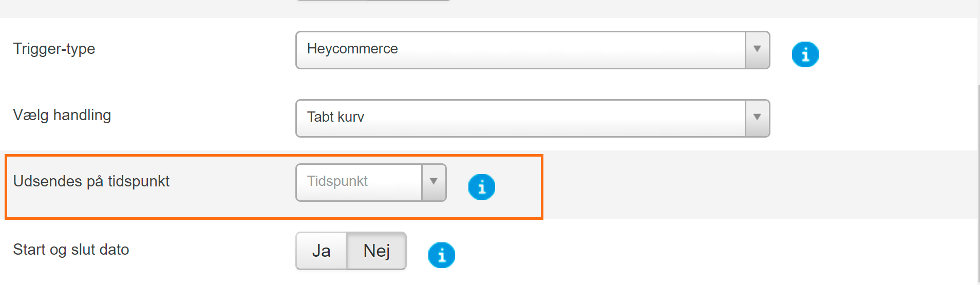This screenshot has height=285, width=980.
Task: Show info for Start og slut dato
Action: pos(441,255)
